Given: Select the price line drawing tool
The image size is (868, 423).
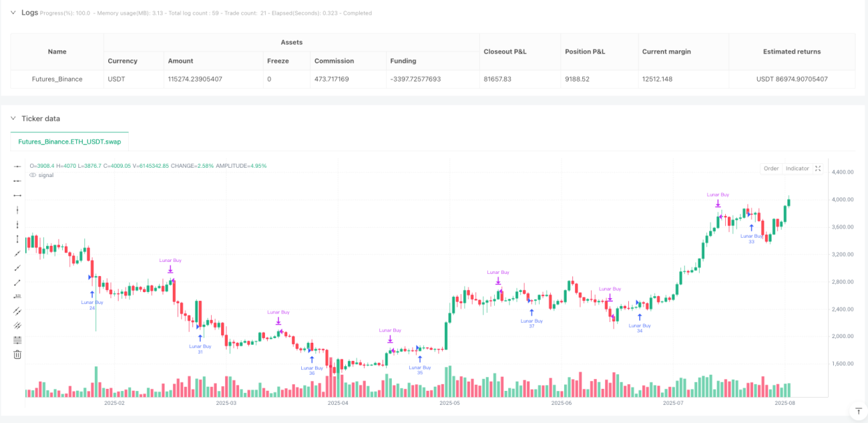Looking at the screenshot, I should (17, 296).
